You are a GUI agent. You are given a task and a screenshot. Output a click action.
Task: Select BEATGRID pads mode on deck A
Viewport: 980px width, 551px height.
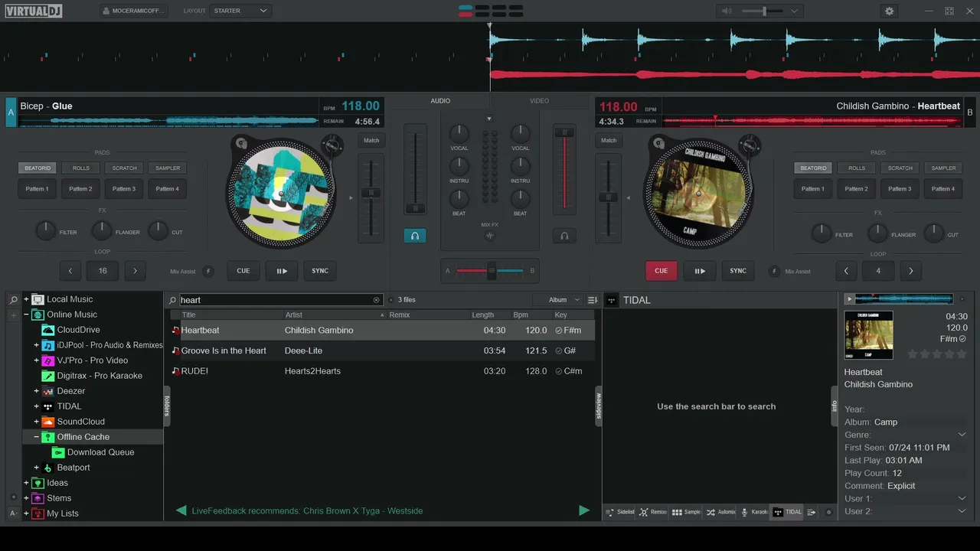pyautogui.click(x=38, y=168)
